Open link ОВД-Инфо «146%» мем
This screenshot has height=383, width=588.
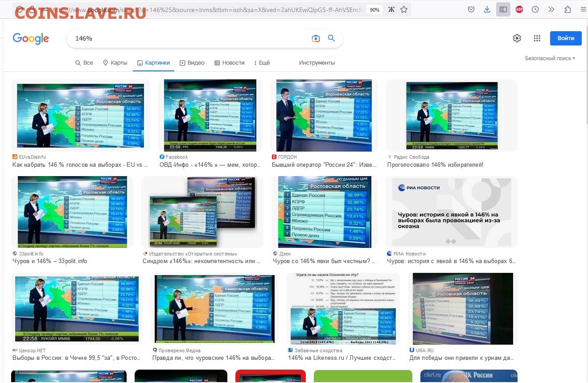[x=210, y=165]
